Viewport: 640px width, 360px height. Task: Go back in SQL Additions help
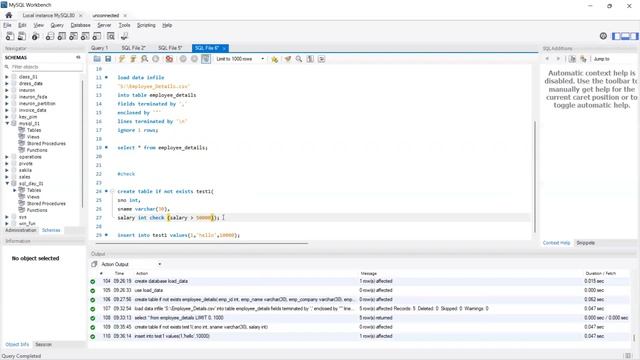point(547,59)
